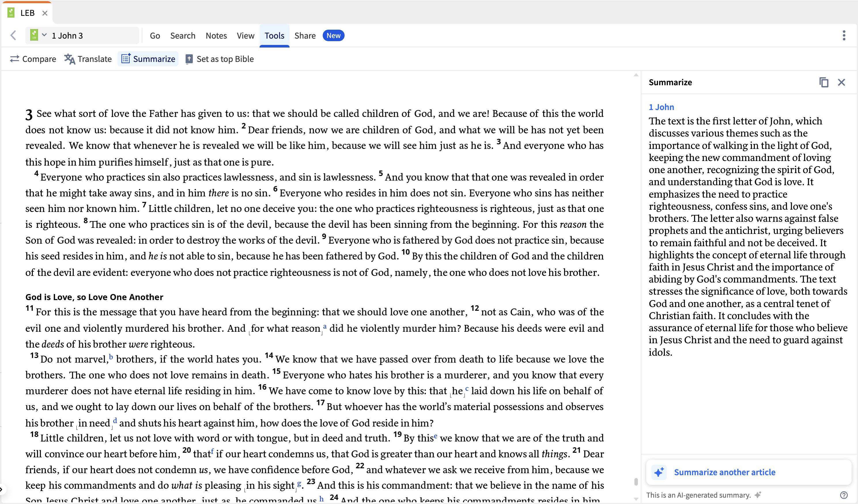Close the Summarize panel
858x504 pixels.
coord(841,82)
